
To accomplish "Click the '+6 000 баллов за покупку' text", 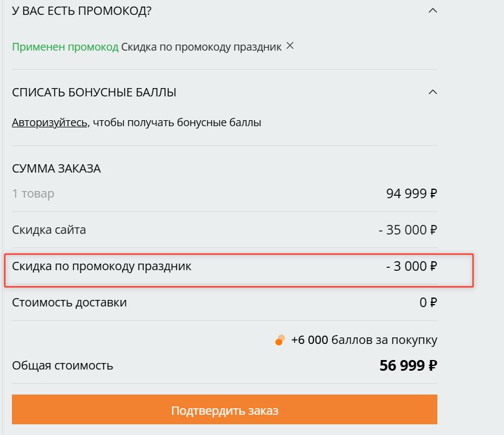I will click(x=364, y=340).
